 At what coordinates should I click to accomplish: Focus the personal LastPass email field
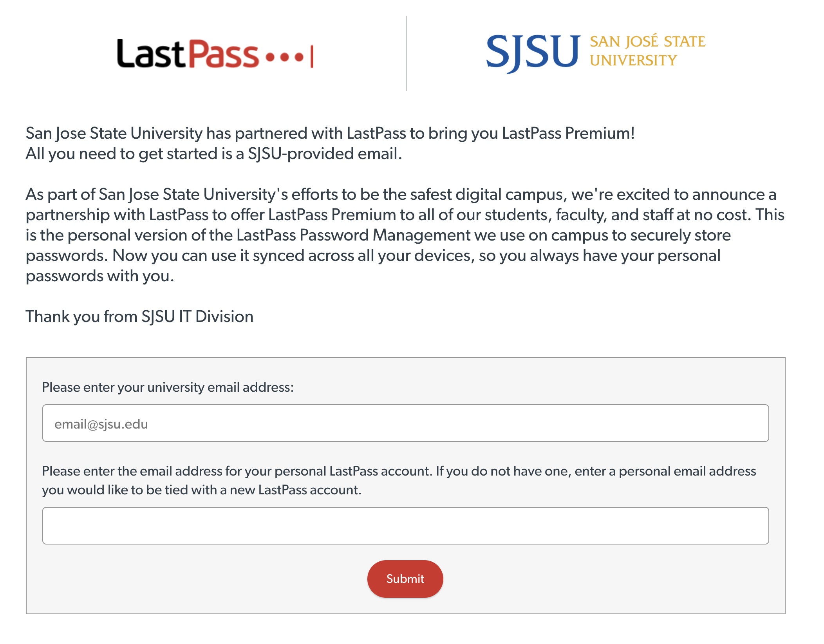pyautogui.click(x=405, y=526)
